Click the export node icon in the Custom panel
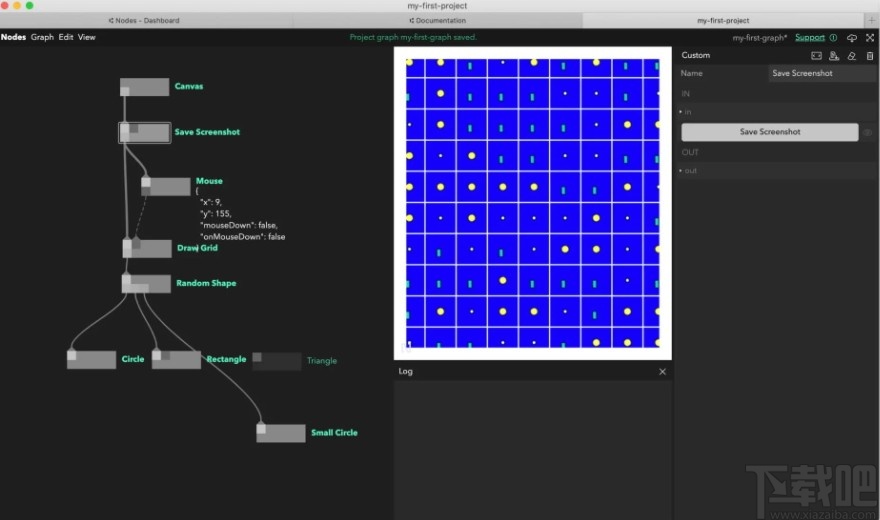The width and height of the screenshot is (880, 520). tap(834, 56)
